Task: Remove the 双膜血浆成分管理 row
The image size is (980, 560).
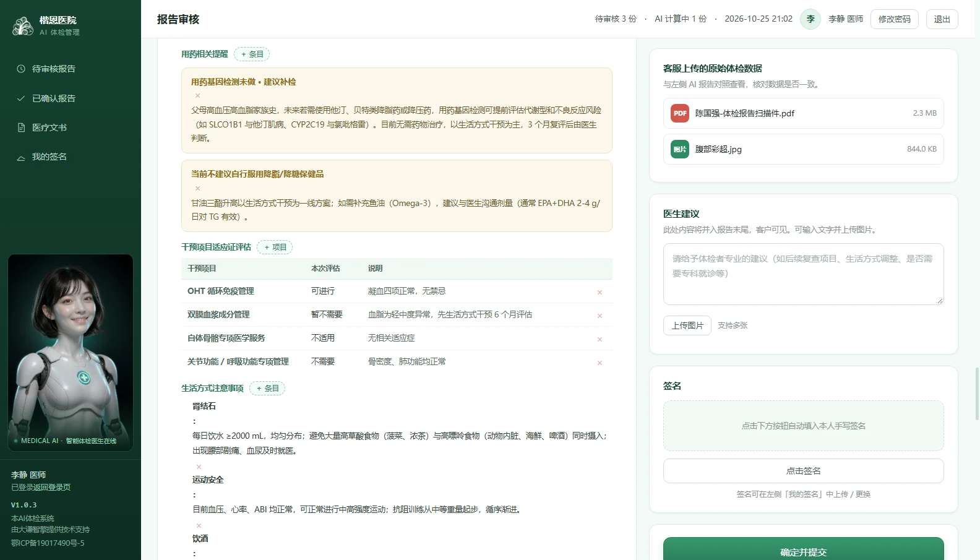Action: click(x=600, y=316)
